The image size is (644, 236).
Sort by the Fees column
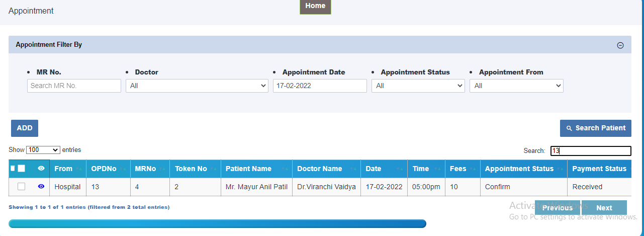click(463, 169)
